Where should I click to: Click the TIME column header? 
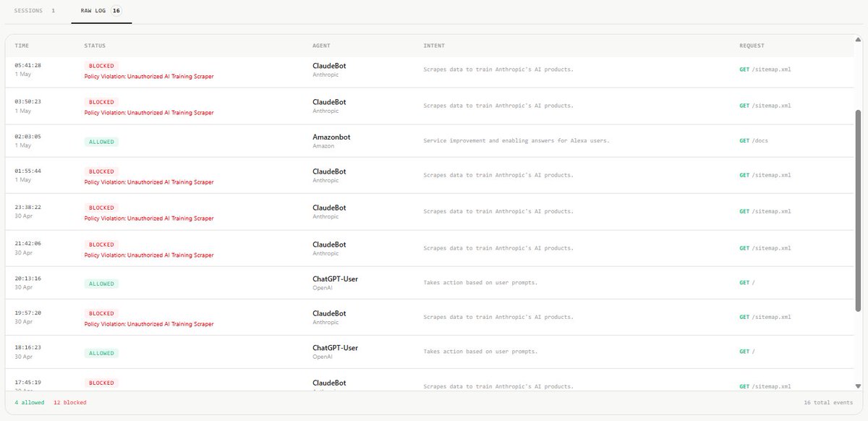click(x=22, y=46)
